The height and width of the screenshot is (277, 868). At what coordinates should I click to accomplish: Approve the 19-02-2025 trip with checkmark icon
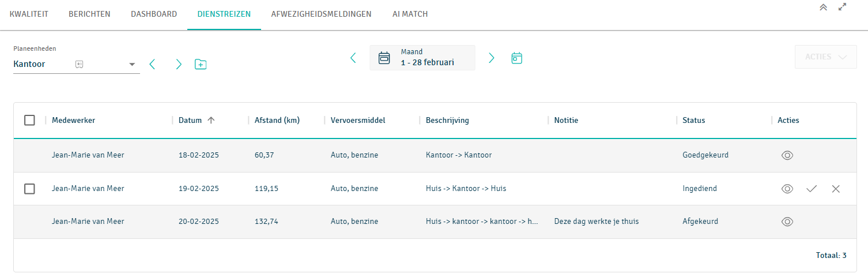point(812,189)
